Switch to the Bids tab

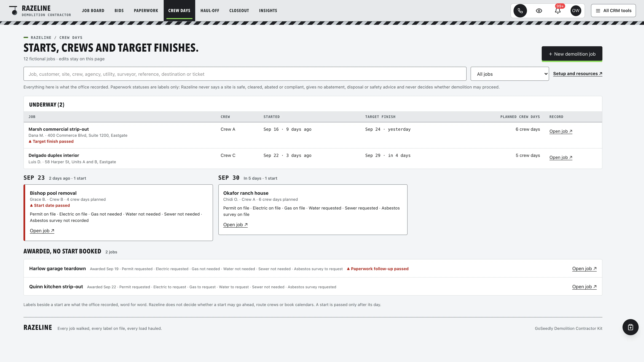coord(119,11)
